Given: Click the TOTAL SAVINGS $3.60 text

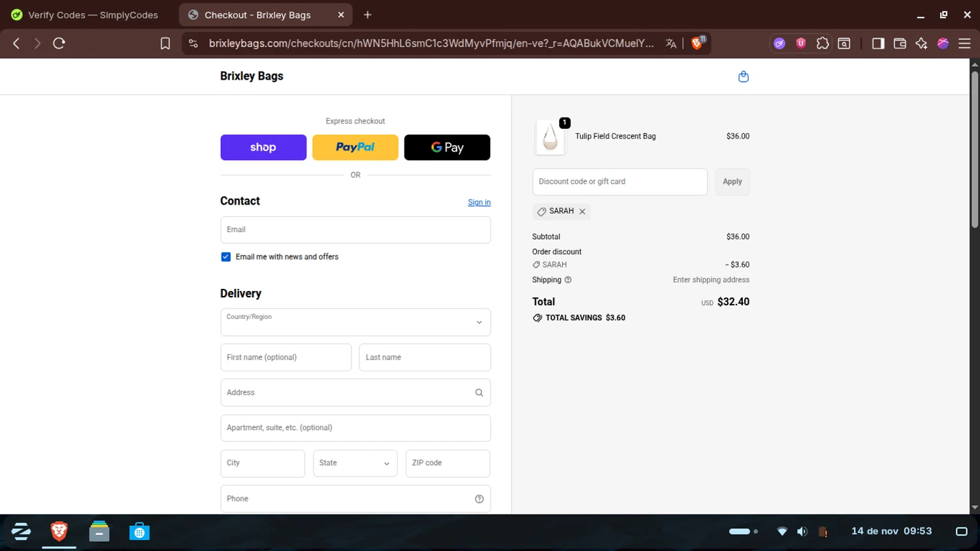Looking at the screenshot, I should pos(585,318).
